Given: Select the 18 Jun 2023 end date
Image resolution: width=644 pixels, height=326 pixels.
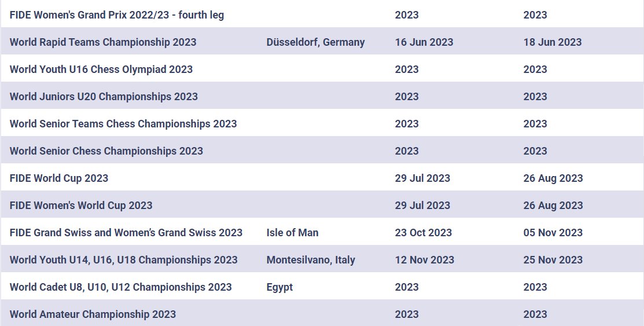Looking at the screenshot, I should click(553, 42).
